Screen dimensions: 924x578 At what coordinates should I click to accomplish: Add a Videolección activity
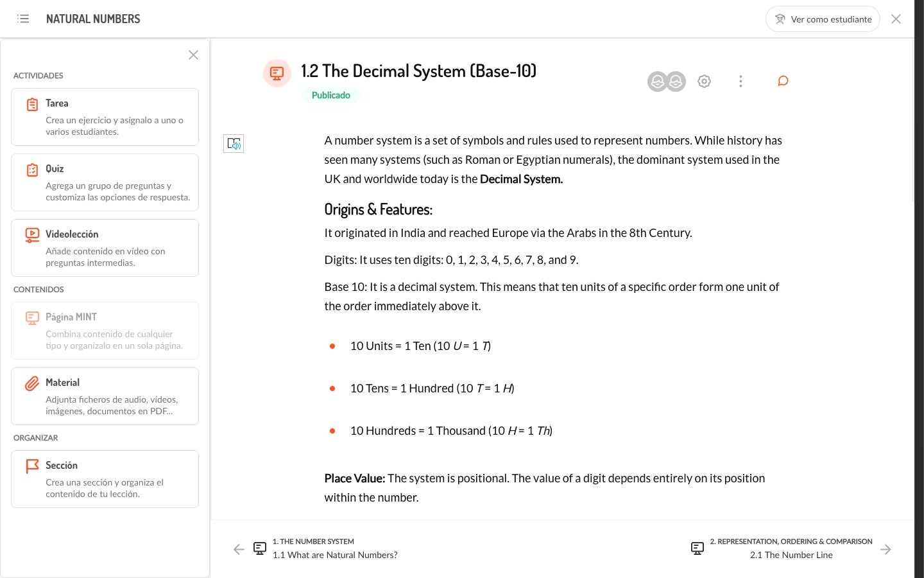tap(105, 248)
